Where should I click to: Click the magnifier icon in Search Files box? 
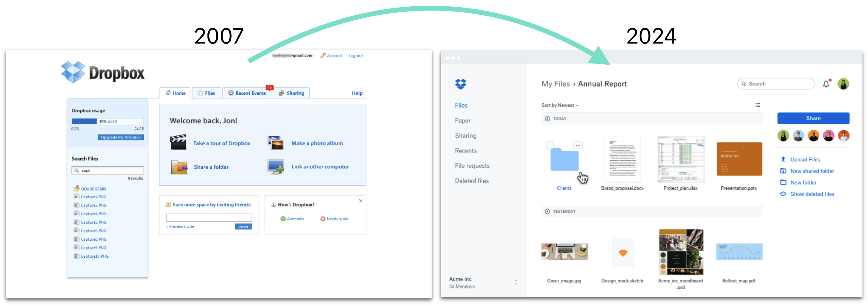(77, 171)
